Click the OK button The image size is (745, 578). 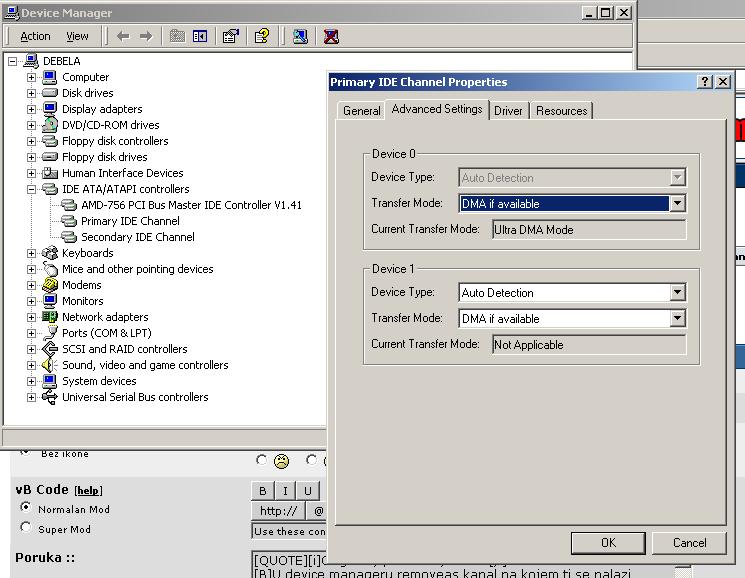point(608,543)
